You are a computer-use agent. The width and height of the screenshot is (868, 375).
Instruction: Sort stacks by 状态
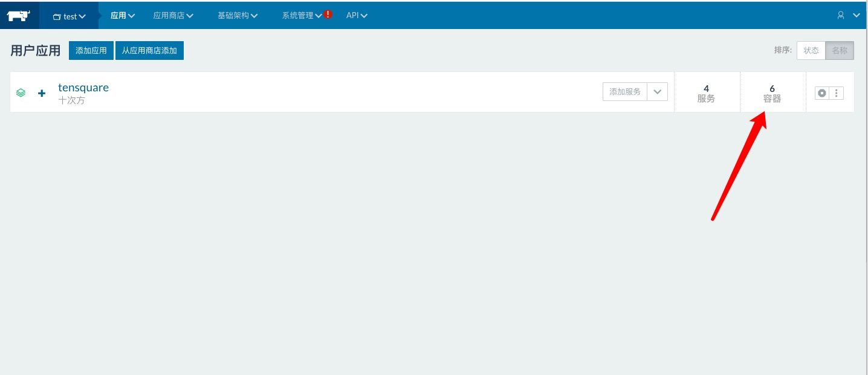click(x=811, y=51)
